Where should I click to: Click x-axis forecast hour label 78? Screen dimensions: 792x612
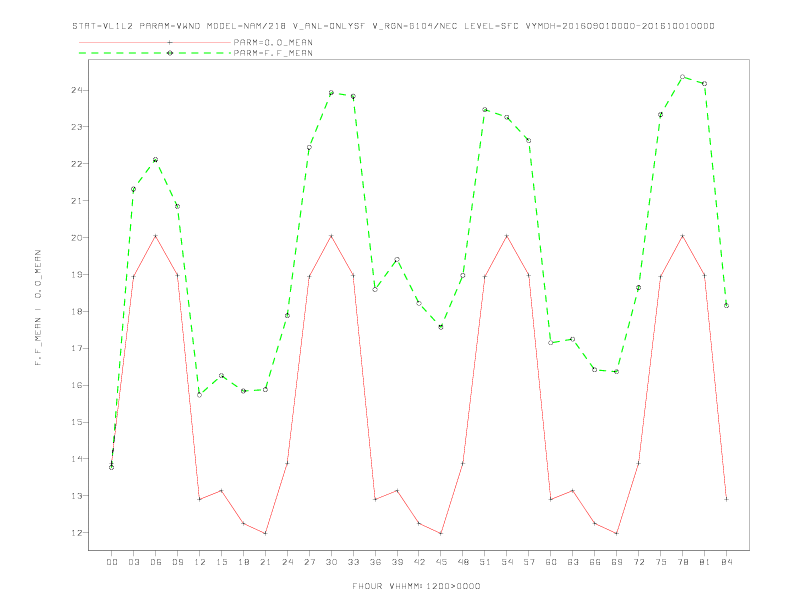point(682,562)
